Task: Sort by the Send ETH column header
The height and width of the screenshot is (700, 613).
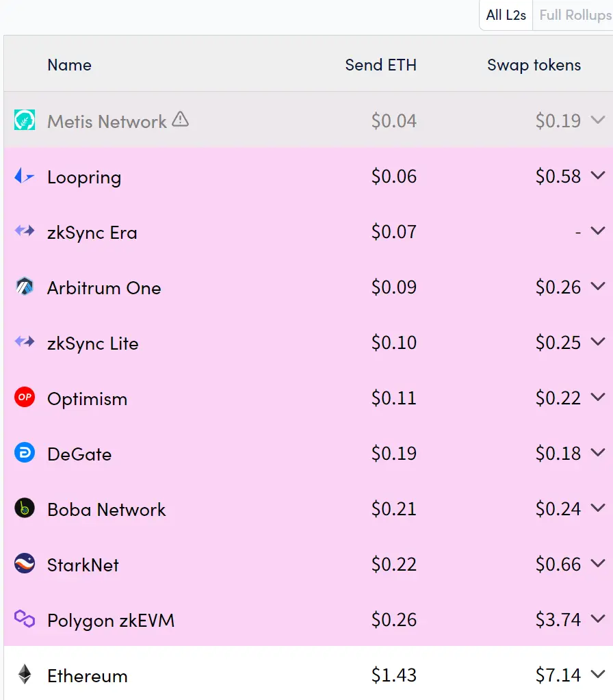Action: (x=380, y=65)
